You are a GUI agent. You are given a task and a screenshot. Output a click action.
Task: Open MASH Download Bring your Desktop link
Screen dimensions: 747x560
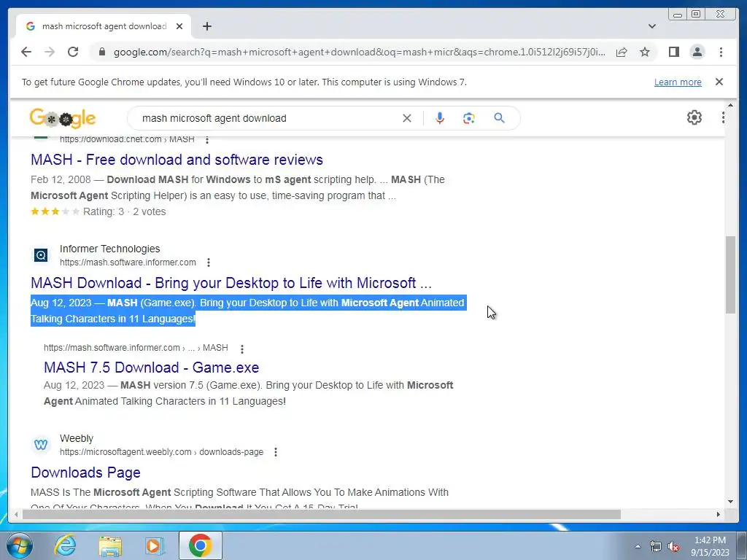click(231, 283)
